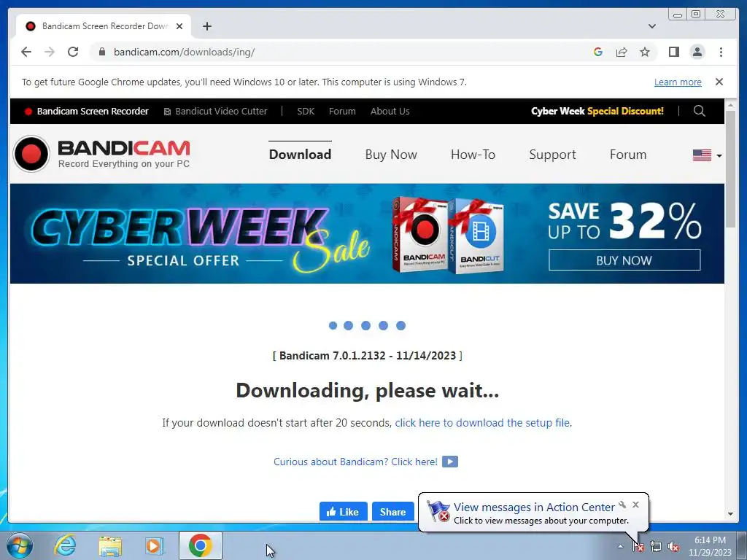Launch Internet Explorer from the taskbar
Image resolution: width=747 pixels, height=560 pixels.
pos(65,545)
